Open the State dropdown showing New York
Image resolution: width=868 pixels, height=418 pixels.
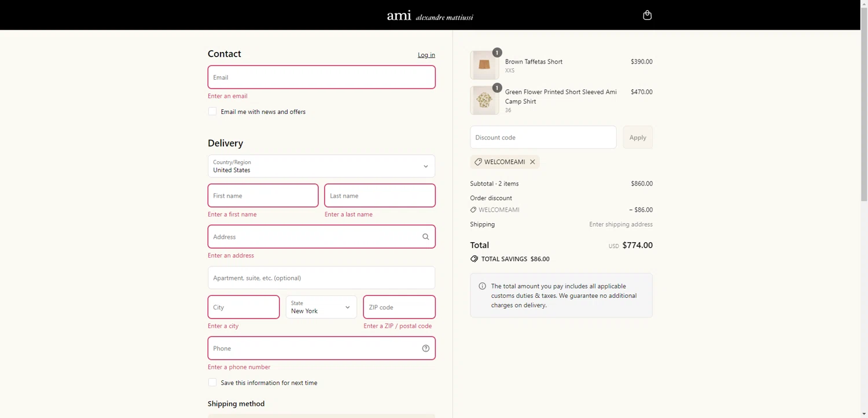[321, 307]
